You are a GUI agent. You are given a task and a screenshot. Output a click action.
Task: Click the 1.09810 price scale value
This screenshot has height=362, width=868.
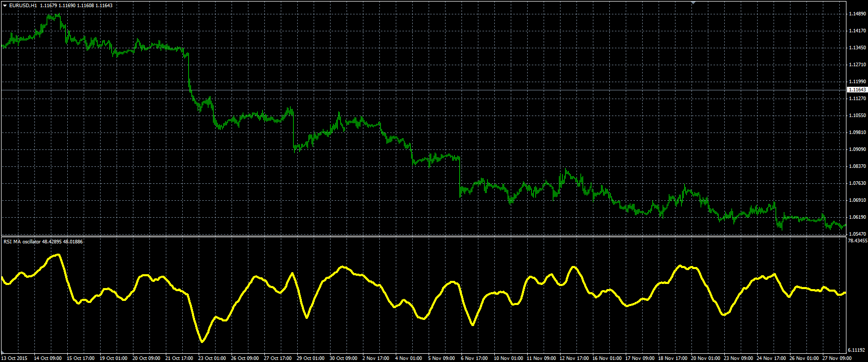858,132
